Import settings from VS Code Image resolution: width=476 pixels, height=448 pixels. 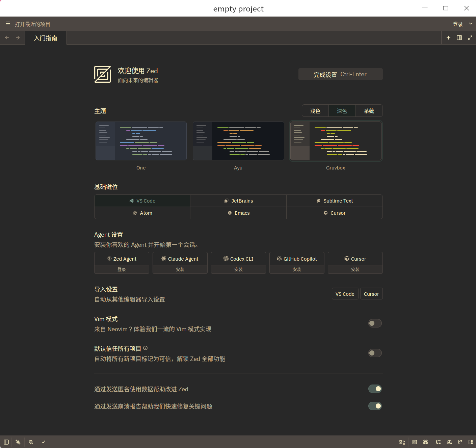pyautogui.click(x=345, y=294)
